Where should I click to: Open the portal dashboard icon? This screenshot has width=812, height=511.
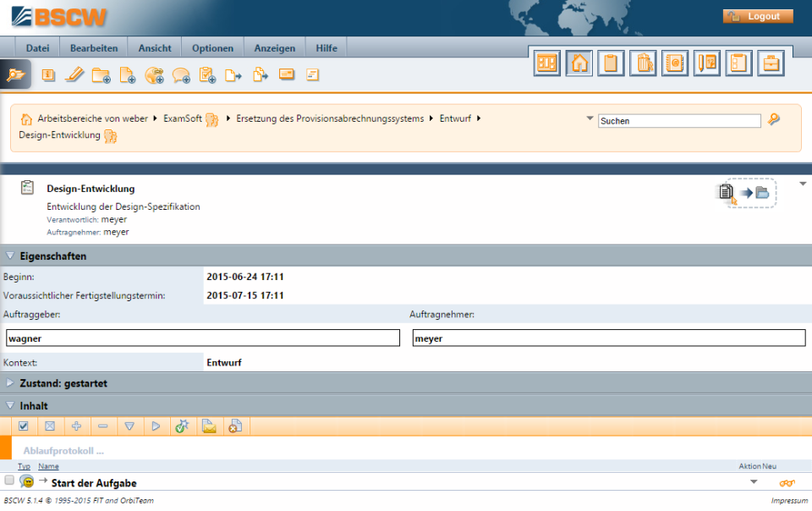tap(547, 63)
